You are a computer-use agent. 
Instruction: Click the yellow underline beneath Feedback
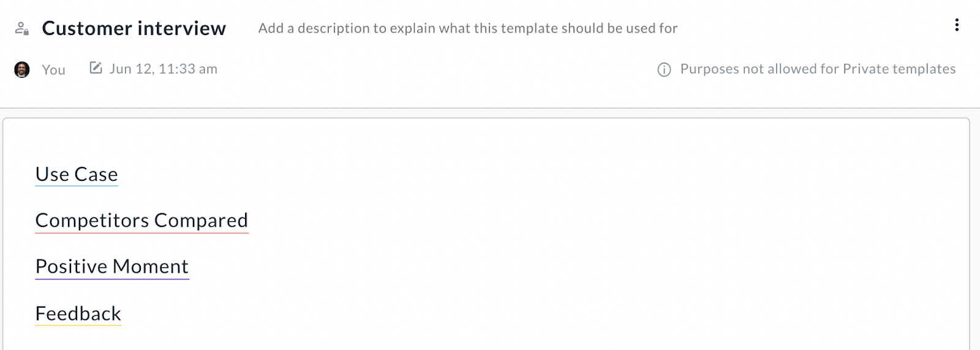pyautogui.click(x=78, y=325)
